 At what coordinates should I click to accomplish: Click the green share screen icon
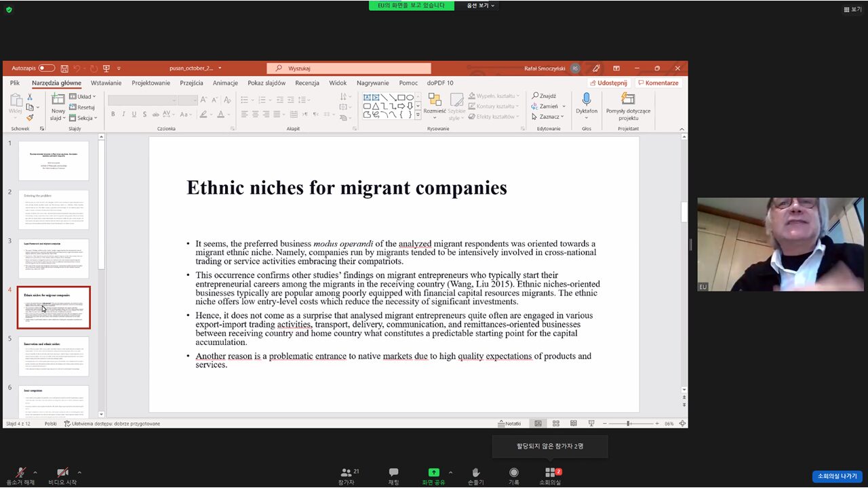click(x=433, y=472)
